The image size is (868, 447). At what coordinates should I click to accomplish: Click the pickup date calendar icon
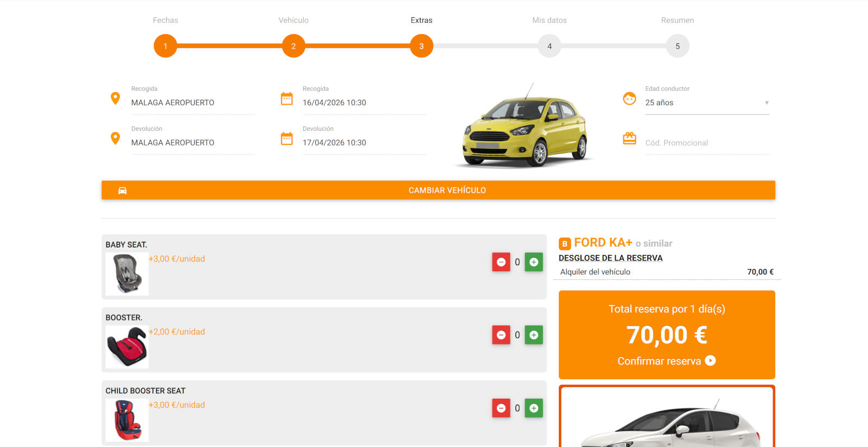tap(286, 99)
